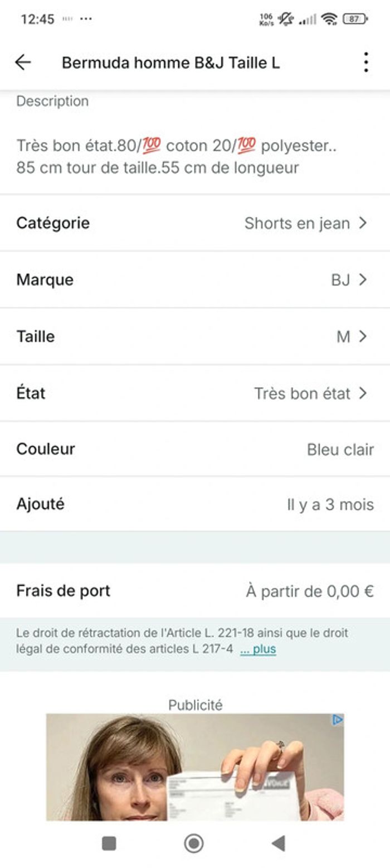
Task: Tap the item description text
Action: pyautogui.click(x=176, y=157)
